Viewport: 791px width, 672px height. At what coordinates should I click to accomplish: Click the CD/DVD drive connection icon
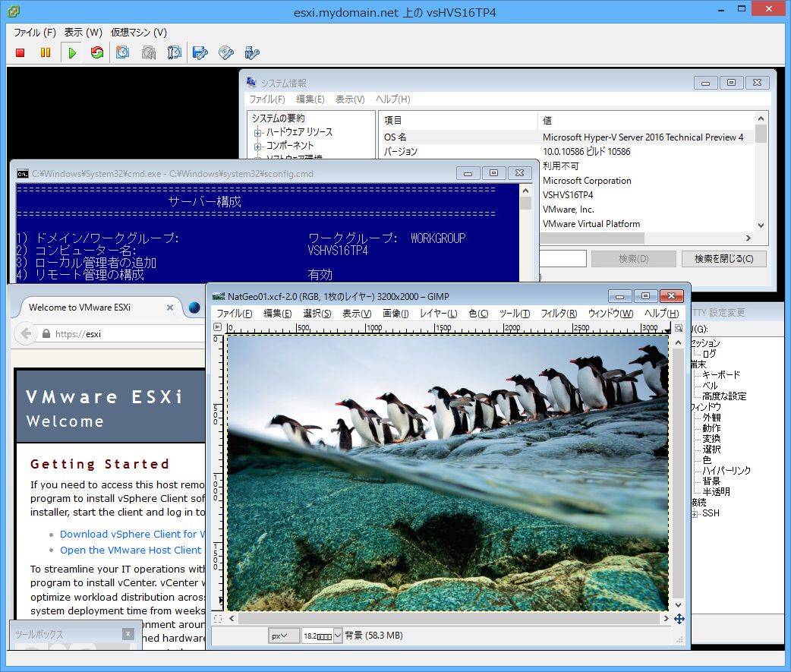[x=226, y=52]
